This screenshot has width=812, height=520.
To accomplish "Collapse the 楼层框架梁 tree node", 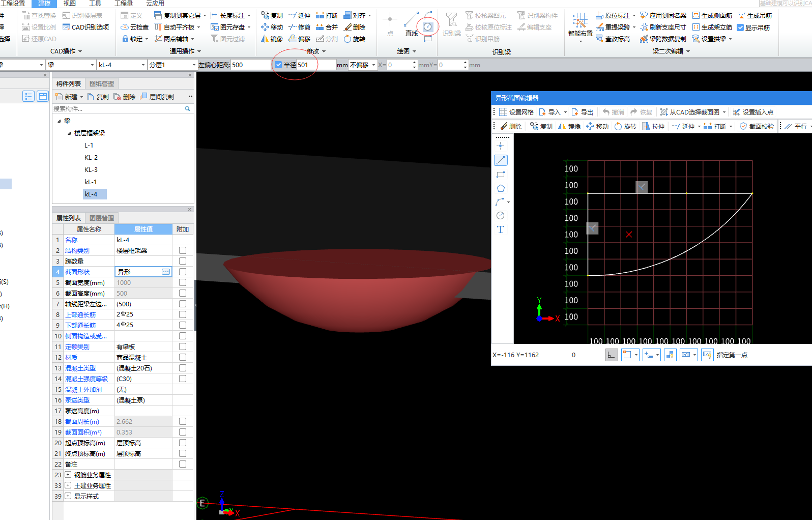I will (x=69, y=133).
